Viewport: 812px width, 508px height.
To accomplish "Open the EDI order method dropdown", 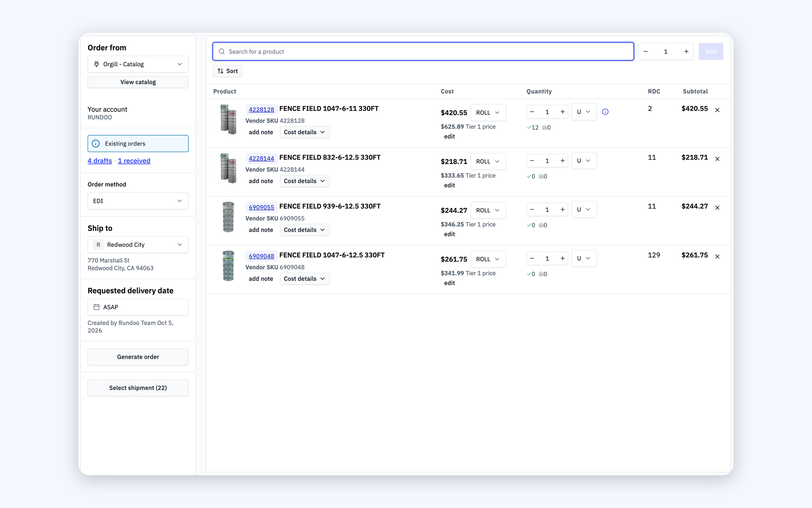I will pos(138,201).
